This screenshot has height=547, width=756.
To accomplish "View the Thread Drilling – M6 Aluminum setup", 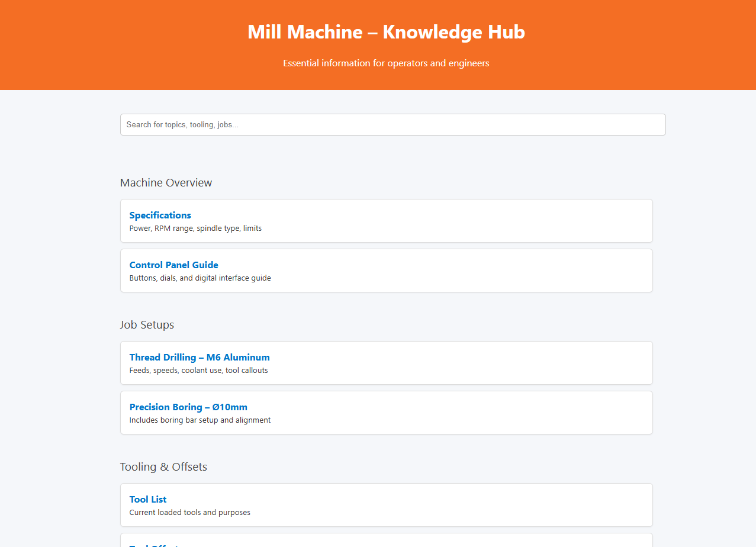I will 200,357.
